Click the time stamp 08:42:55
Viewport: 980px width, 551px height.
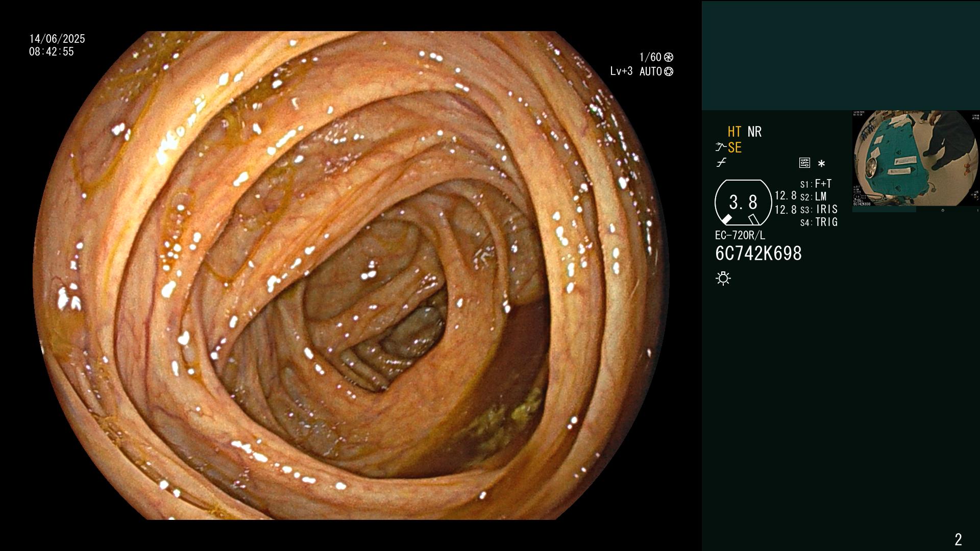pos(52,52)
